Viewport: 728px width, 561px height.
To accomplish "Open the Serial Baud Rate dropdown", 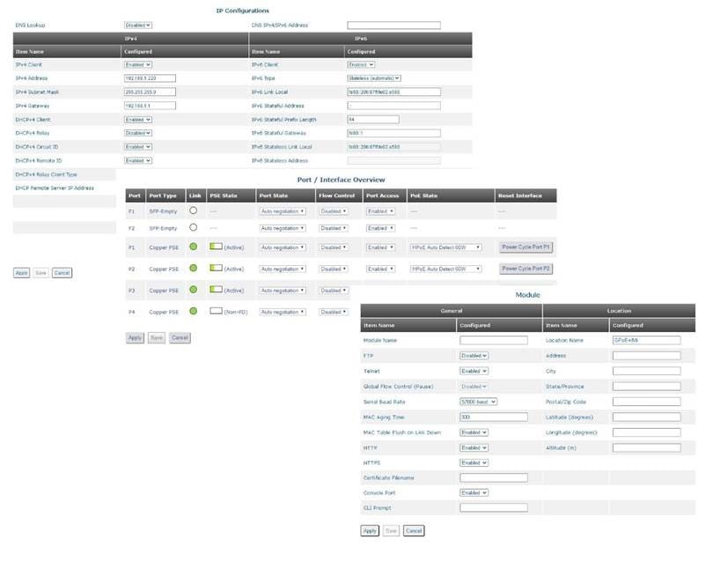I will pyautogui.click(x=478, y=402).
